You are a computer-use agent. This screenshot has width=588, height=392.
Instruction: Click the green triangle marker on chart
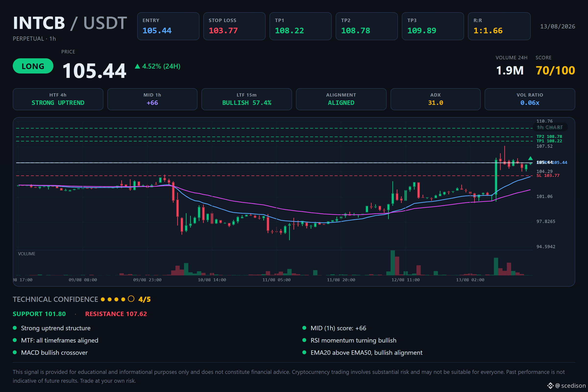point(530,158)
